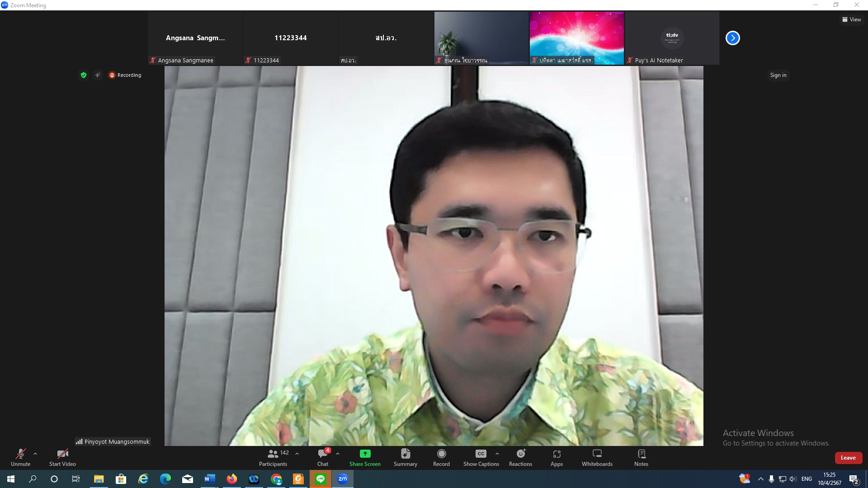The height and width of the screenshot is (488, 868).
Task: Open meeting Summary
Action: [x=406, y=457]
